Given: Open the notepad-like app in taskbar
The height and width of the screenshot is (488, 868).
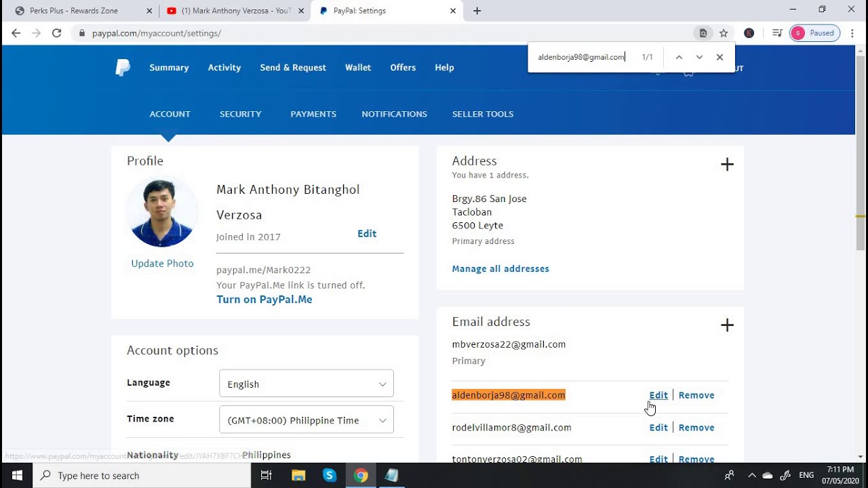Looking at the screenshot, I should pyautogui.click(x=391, y=475).
